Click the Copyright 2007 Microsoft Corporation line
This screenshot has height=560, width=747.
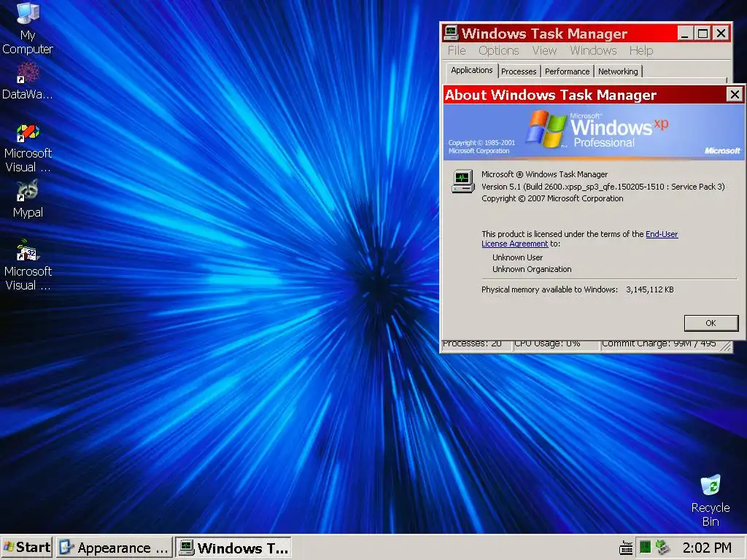click(x=552, y=198)
